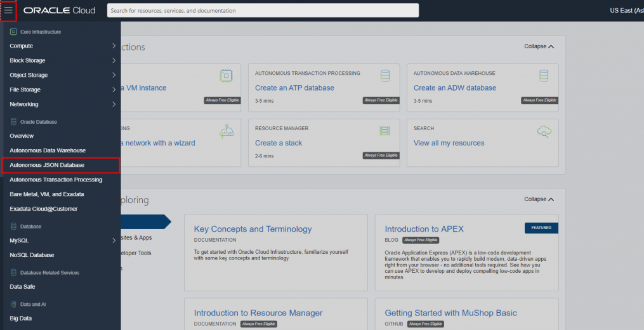Click the cloud search icon

544,131
